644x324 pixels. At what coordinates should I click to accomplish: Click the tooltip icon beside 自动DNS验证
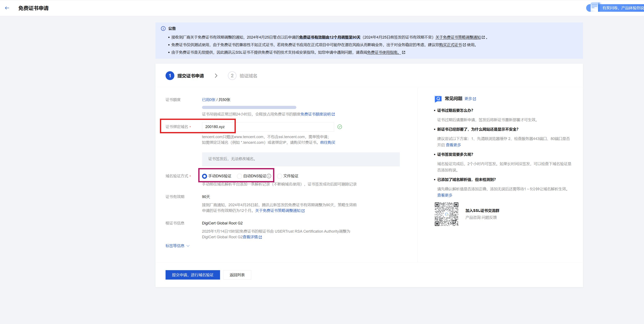pyautogui.click(x=269, y=176)
